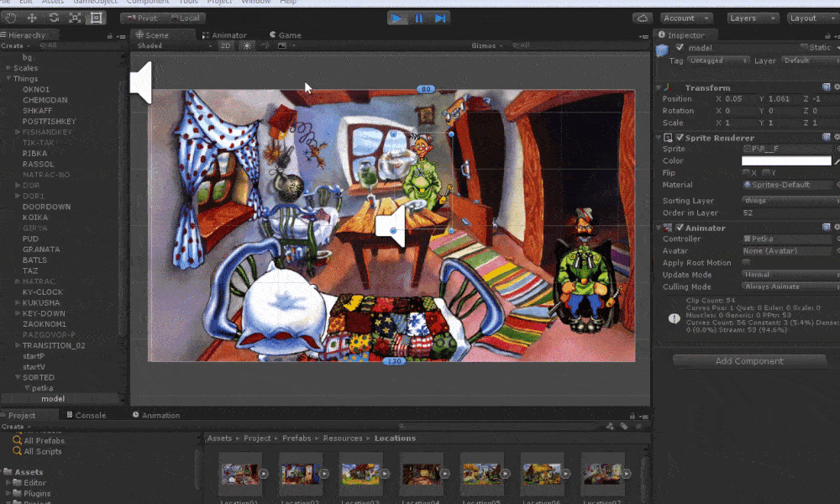
Task: Open the Gizmos dropdown
Action: click(x=487, y=45)
